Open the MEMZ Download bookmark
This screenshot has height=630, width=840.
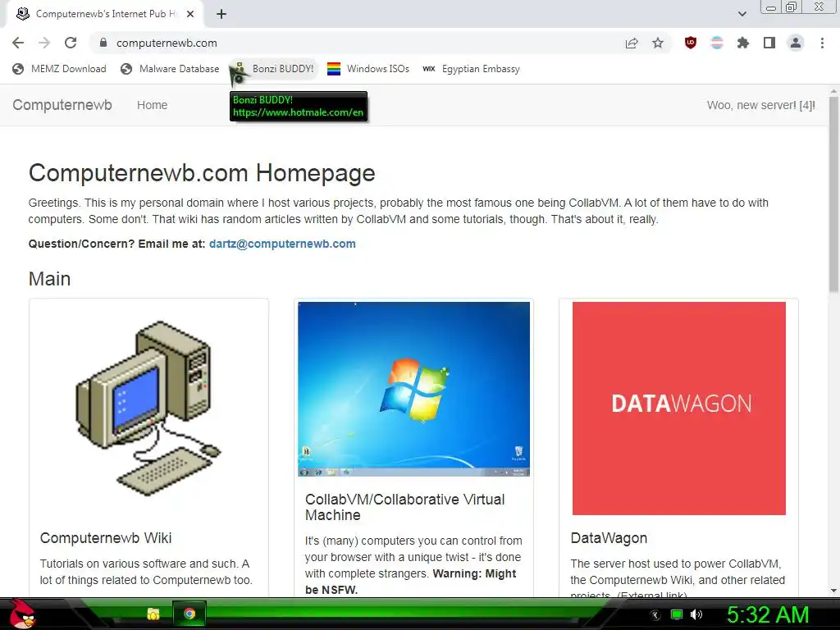[59, 69]
